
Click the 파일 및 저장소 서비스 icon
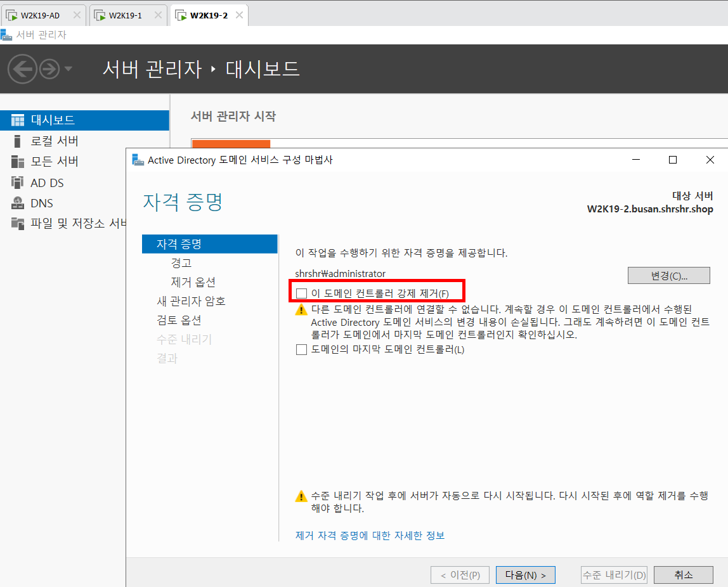click(18, 223)
